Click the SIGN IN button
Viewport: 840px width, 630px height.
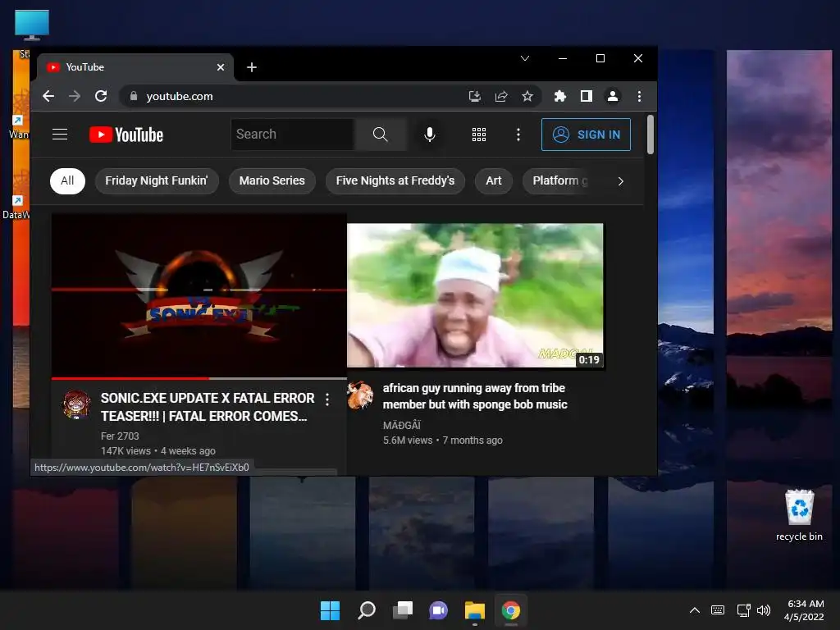pyautogui.click(x=586, y=135)
